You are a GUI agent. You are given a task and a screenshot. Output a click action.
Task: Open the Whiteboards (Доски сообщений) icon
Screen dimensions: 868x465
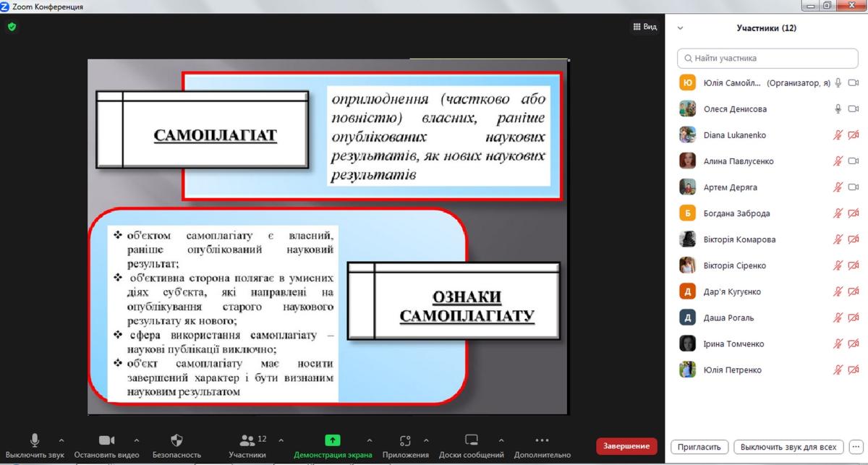click(x=471, y=440)
